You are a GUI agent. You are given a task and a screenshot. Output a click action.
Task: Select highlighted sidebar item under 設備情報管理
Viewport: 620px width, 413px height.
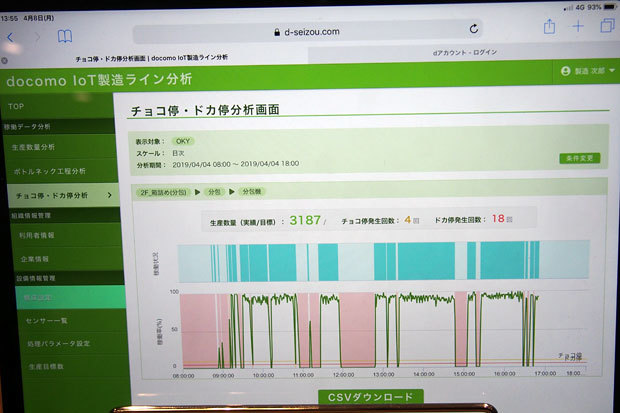[71, 297]
